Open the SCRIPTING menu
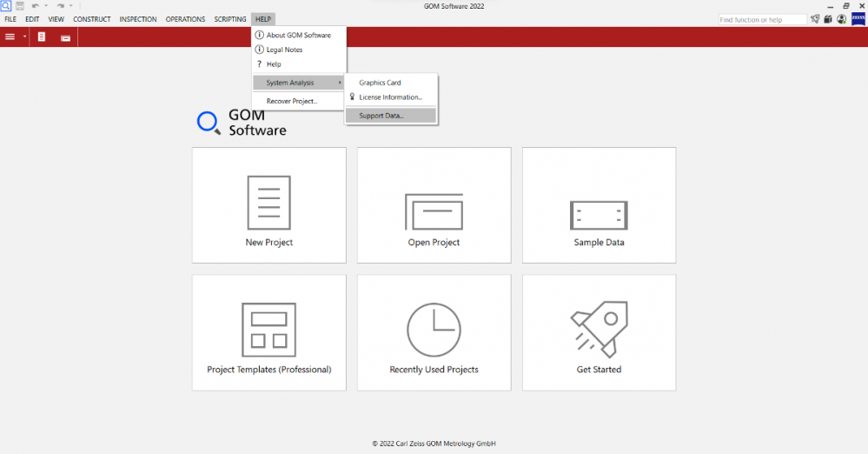Image resolution: width=868 pixels, height=454 pixels. coord(230,19)
